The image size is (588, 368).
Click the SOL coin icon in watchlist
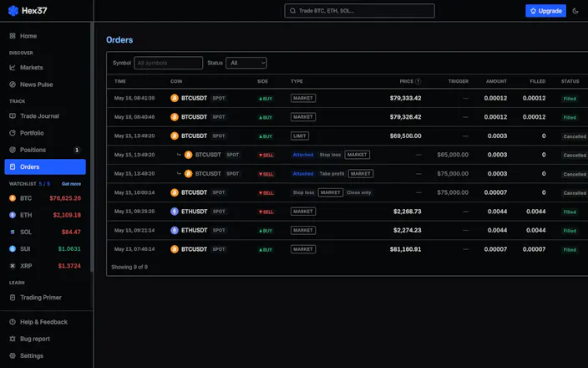tap(13, 232)
